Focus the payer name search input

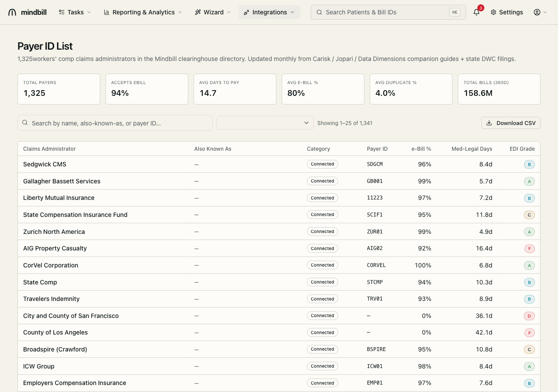115,123
